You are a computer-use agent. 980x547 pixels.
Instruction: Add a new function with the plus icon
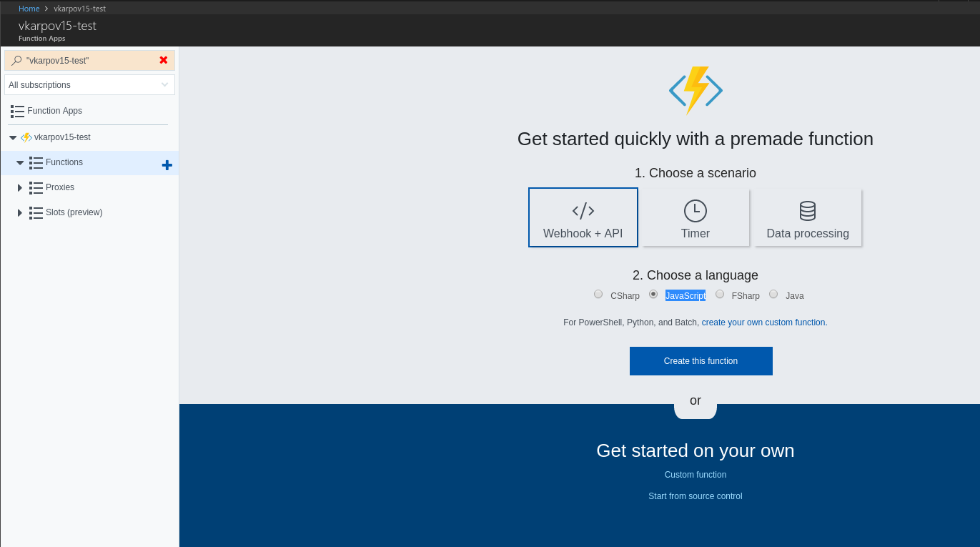(x=167, y=165)
